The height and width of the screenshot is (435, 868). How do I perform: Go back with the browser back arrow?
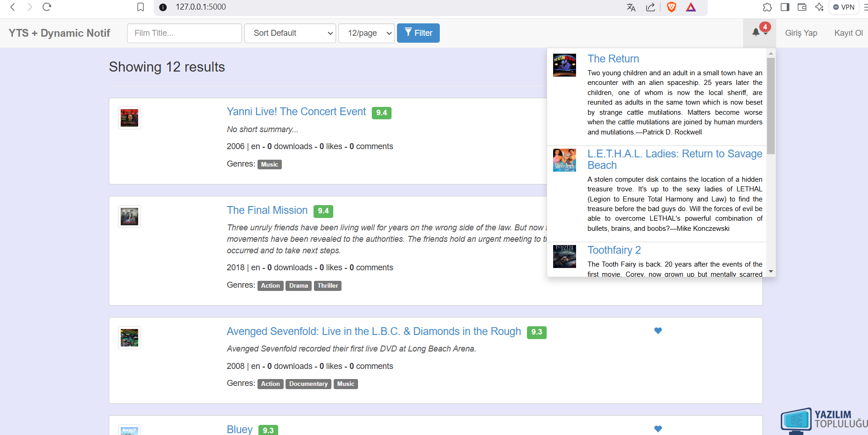pos(13,7)
